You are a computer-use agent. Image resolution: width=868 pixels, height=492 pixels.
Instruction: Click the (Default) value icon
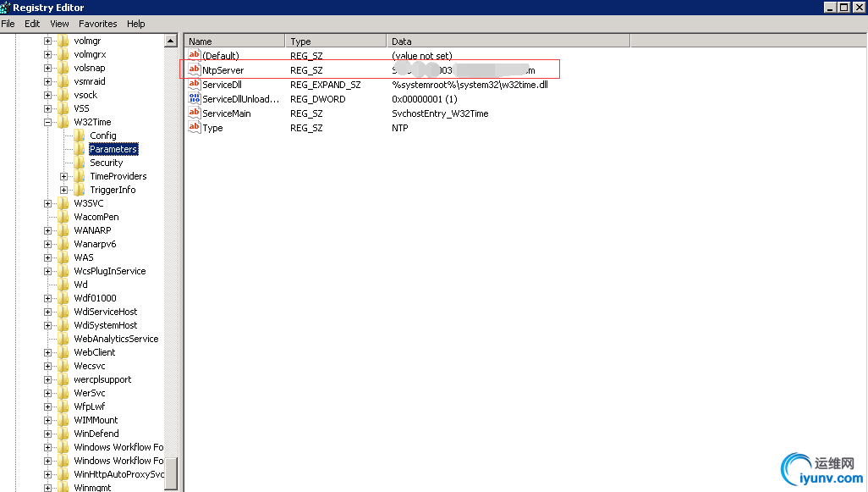coord(194,55)
